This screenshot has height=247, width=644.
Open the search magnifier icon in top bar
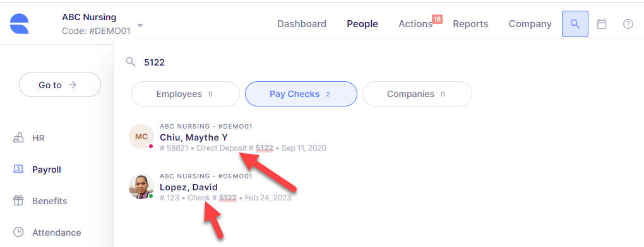[575, 24]
